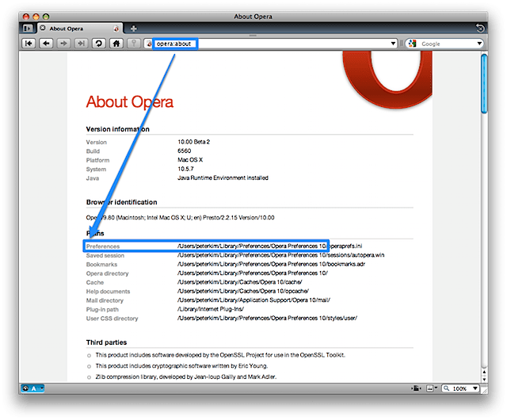Go back using the Back arrow
This screenshot has width=507, height=420.
46,44
